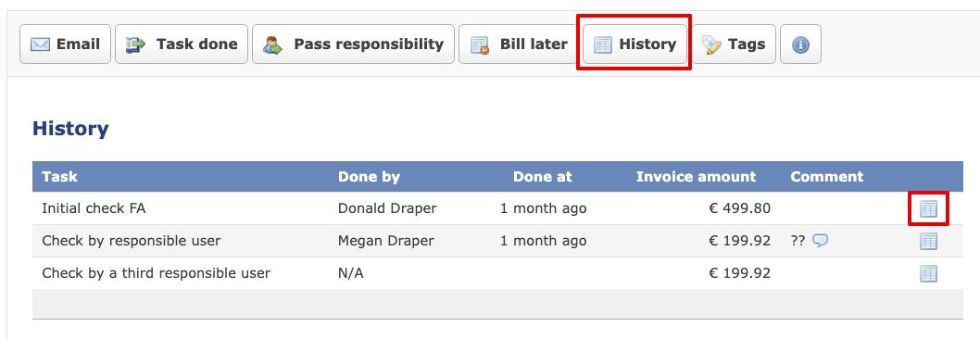Click the Task column header

(x=60, y=177)
